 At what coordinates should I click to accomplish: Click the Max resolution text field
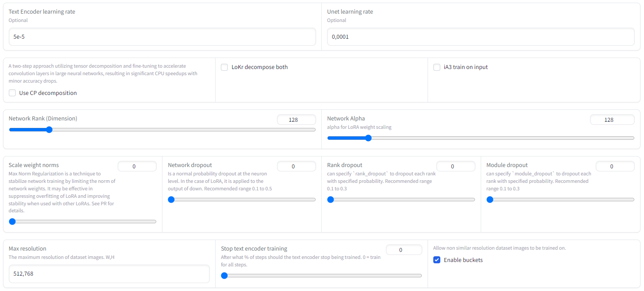coord(109,274)
